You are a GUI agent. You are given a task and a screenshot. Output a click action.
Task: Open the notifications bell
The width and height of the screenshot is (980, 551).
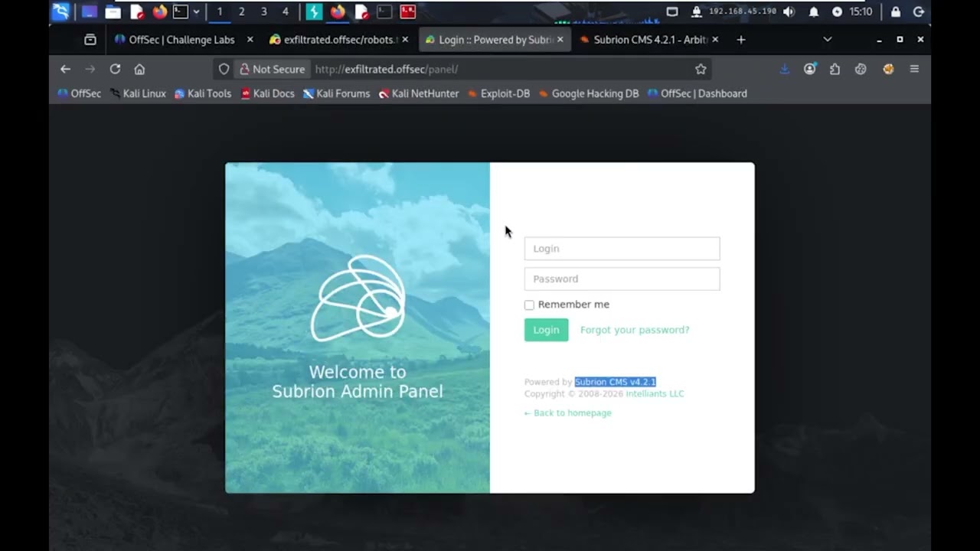[x=814, y=11]
